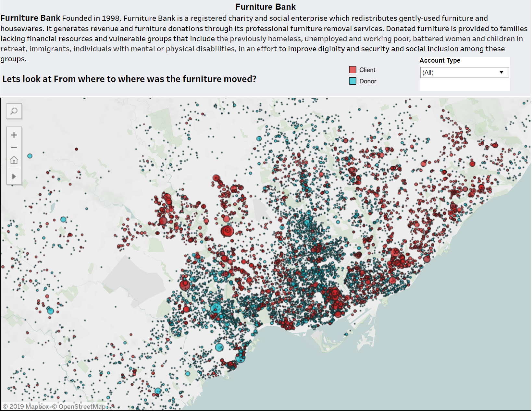
Task: Reset map to home view
Action: (x=14, y=160)
